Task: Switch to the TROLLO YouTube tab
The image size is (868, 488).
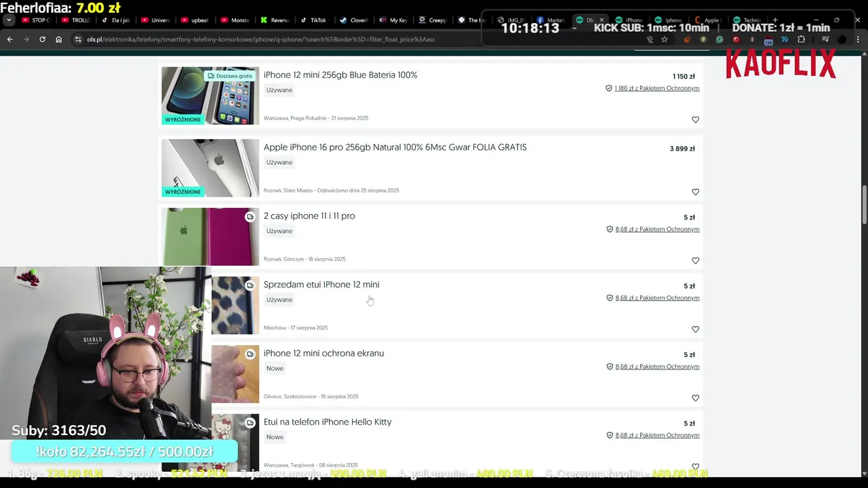Action: [77, 20]
